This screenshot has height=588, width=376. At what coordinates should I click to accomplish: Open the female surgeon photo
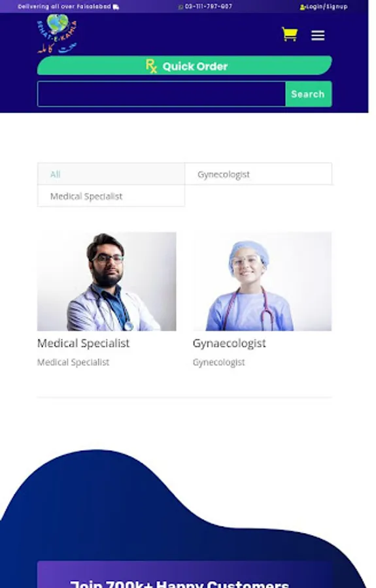click(262, 281)
